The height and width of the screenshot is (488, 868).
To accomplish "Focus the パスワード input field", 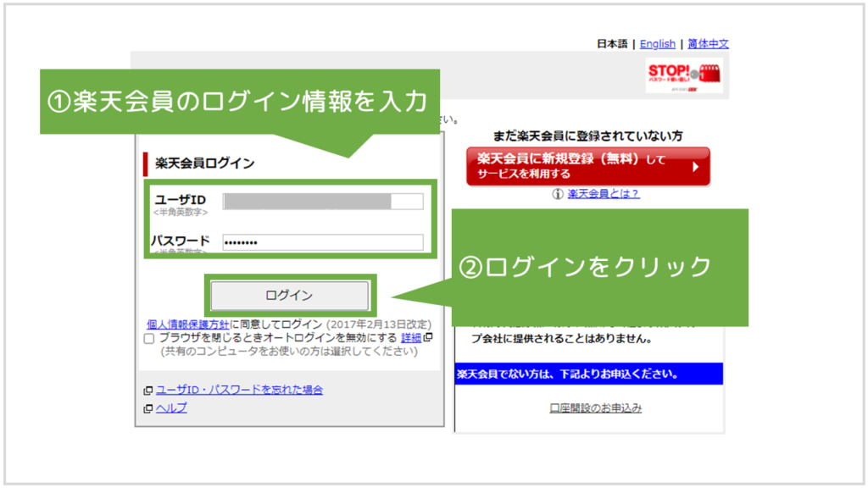I will pyautogui.click(x=323, y=242).
